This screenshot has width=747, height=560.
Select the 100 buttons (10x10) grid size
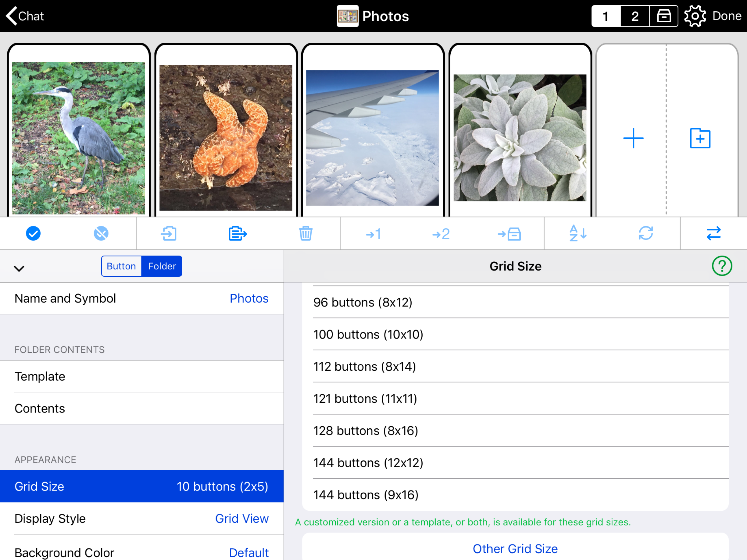point(368,334)
